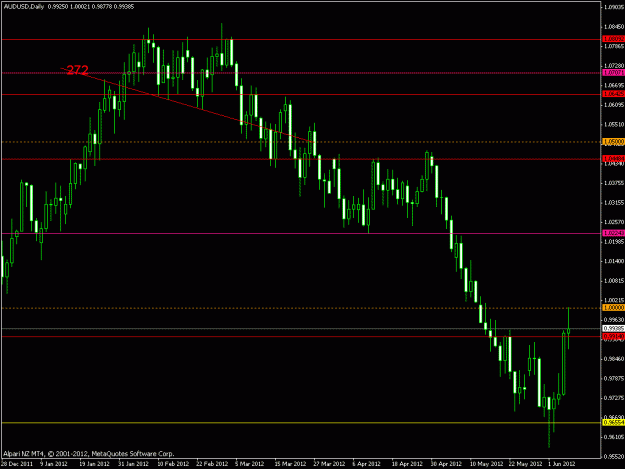Image resolution: width=625 pixels, height=469 pixels.
Task: Click the white 0.99385 current price label
Action: click(x=613, y=328)
